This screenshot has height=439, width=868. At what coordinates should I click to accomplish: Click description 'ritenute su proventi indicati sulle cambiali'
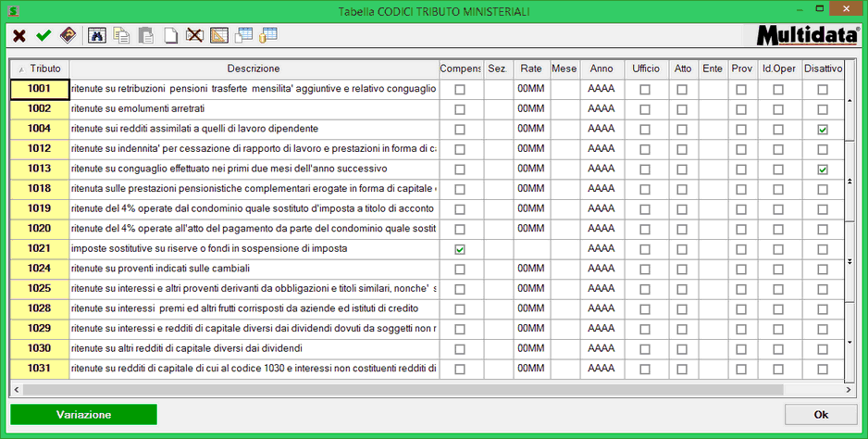[160, 269]
